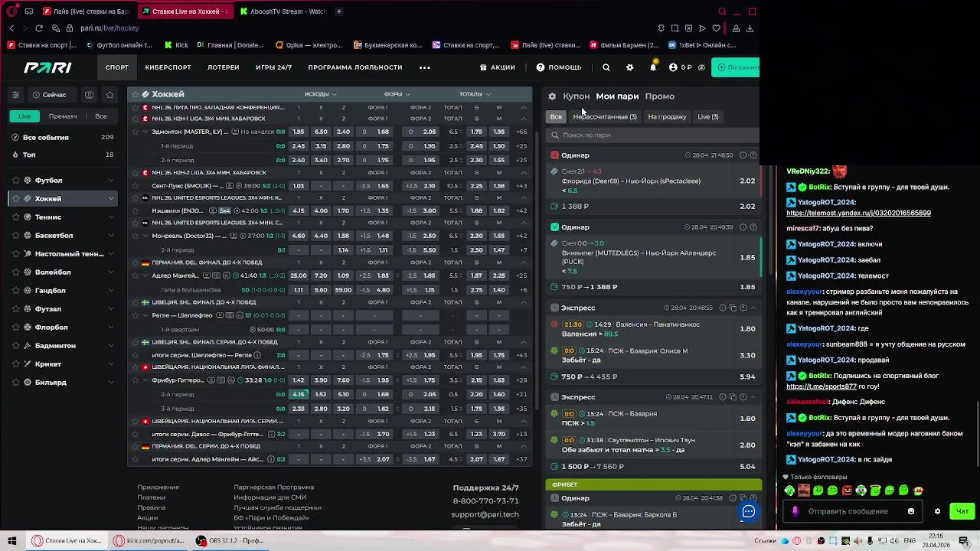The width and height of the screenshot is (980, 551).
Task: Select odds 1.95 for Эдмонтон win
Action: [x=299, y=132]
